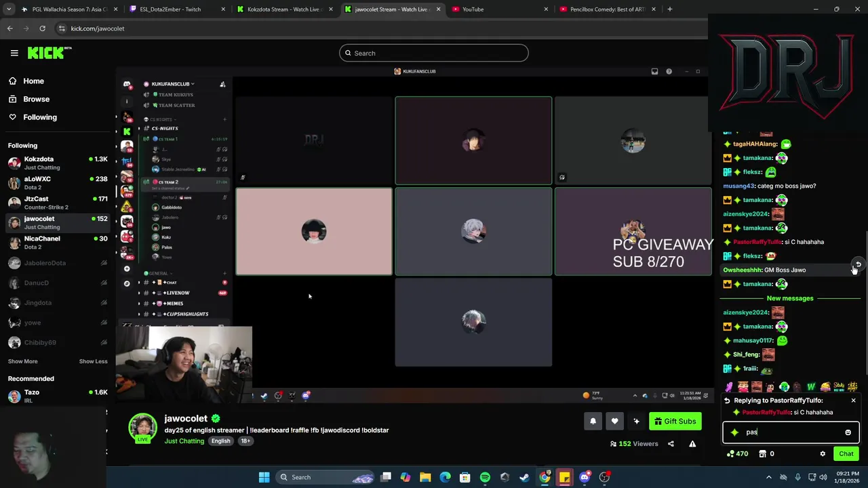868x488 pixels.
Task: Click the Gift Subs button
Action: click(675, 421)
